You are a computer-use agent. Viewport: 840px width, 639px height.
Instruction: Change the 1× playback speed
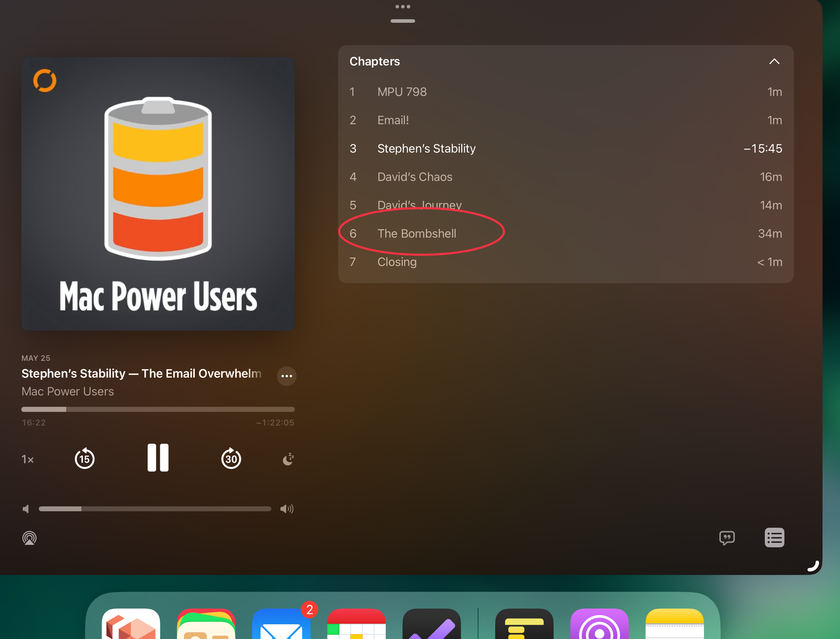coord(27,459)
